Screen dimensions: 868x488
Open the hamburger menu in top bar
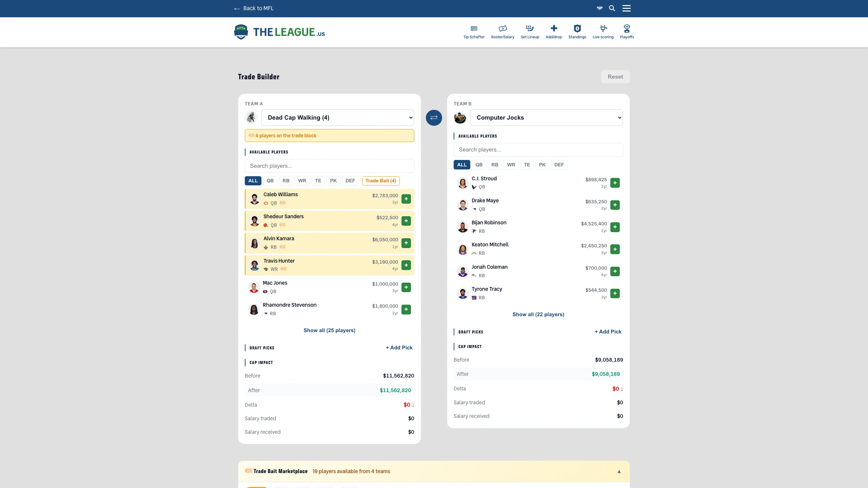(x=626, y=8)
